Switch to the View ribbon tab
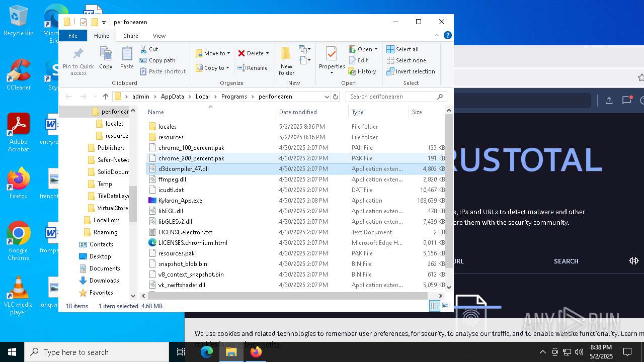The height and width of the screenshot is (362, 644). pyautogui.click(x=159, y=36)
